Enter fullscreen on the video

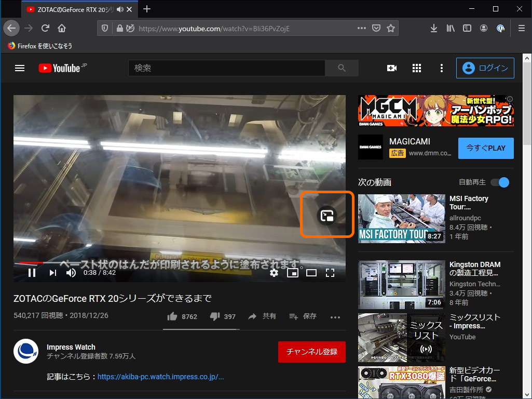click(330, 272)
